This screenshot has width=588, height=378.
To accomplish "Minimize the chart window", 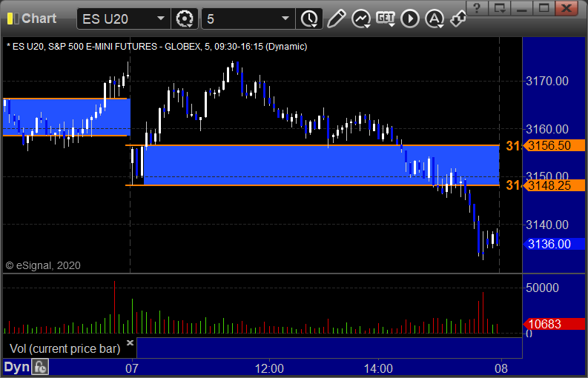I will pos(521,7).
